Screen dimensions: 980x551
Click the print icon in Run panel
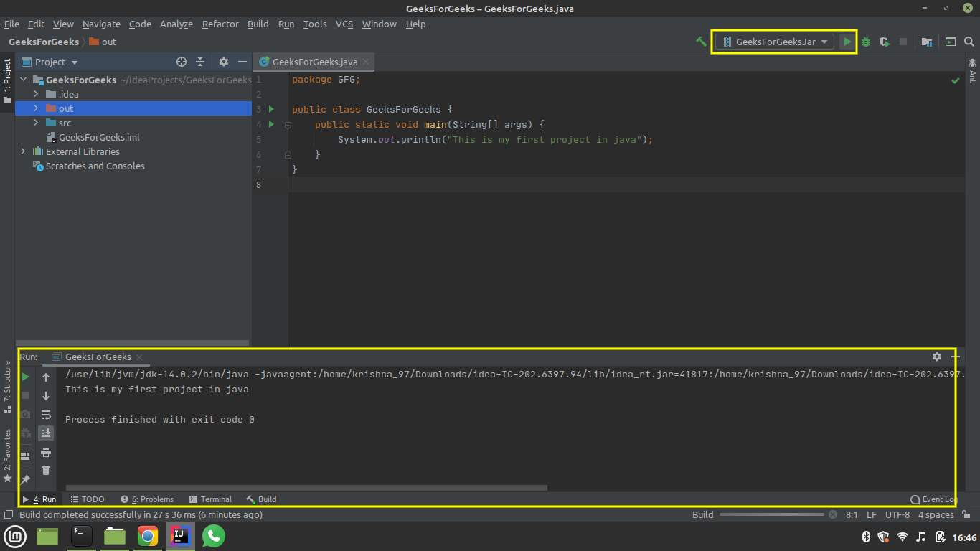46,452
